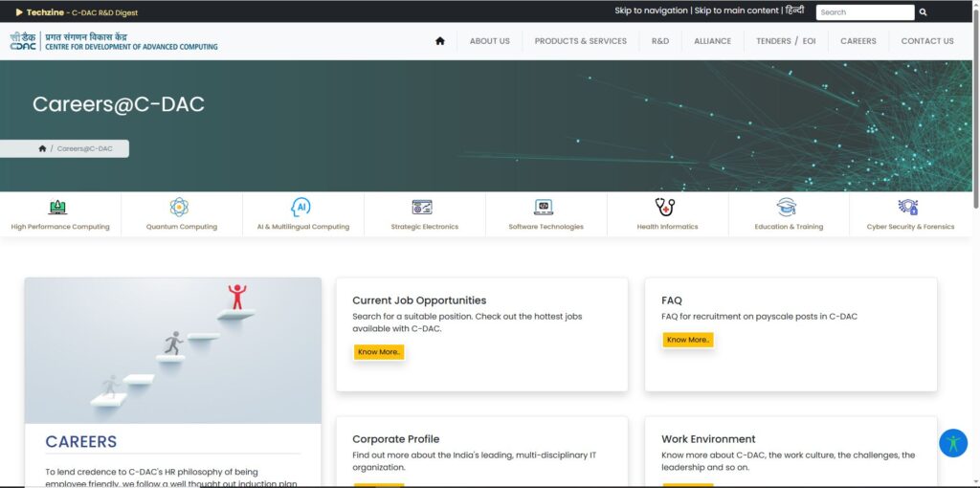Click into the Search input field
The image size is (980, 488).
click(864, 12)
